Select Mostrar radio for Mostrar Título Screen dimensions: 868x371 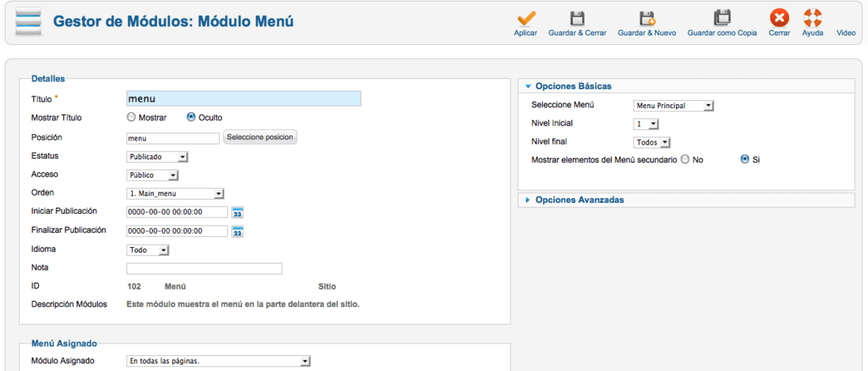click(x=131, y=118)
